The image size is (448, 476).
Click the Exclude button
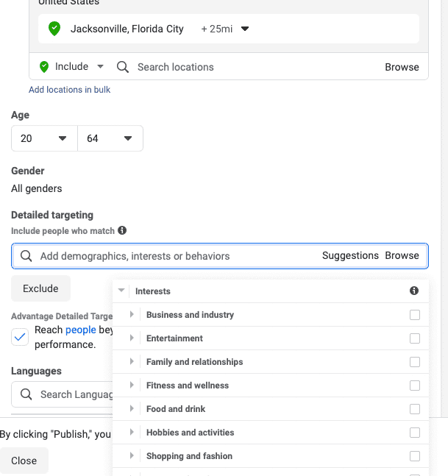pyautogui.click(x=40, y=288)
